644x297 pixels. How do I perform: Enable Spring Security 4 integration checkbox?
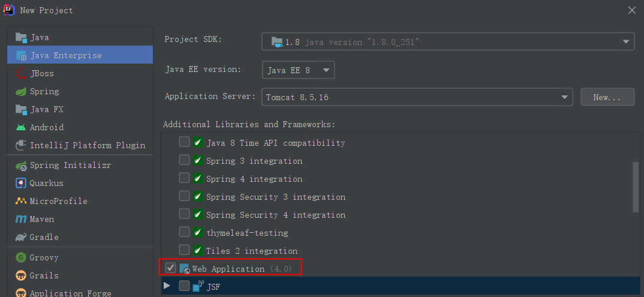point(185,214)
